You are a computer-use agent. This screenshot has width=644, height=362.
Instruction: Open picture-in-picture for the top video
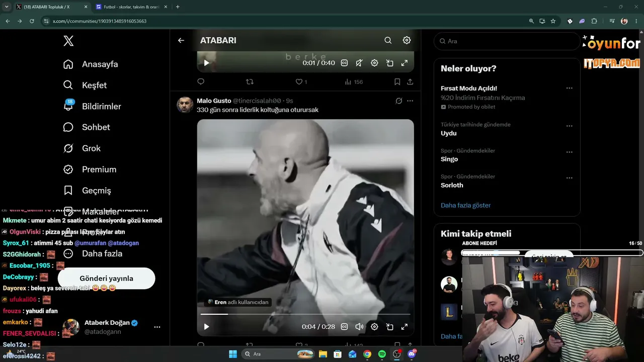pos(389,63)
